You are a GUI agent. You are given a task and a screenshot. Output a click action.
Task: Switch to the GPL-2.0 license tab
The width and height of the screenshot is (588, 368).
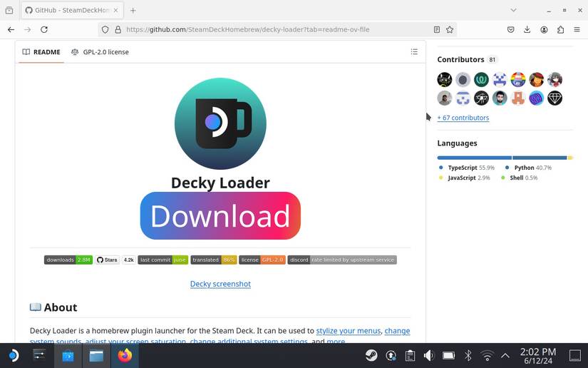pyautogui.click(x=100, y=52)
